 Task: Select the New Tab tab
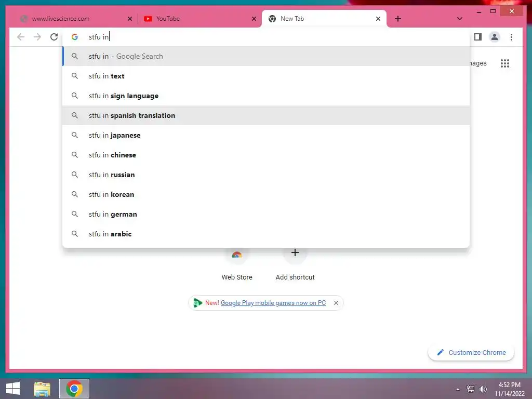point(324,19)
